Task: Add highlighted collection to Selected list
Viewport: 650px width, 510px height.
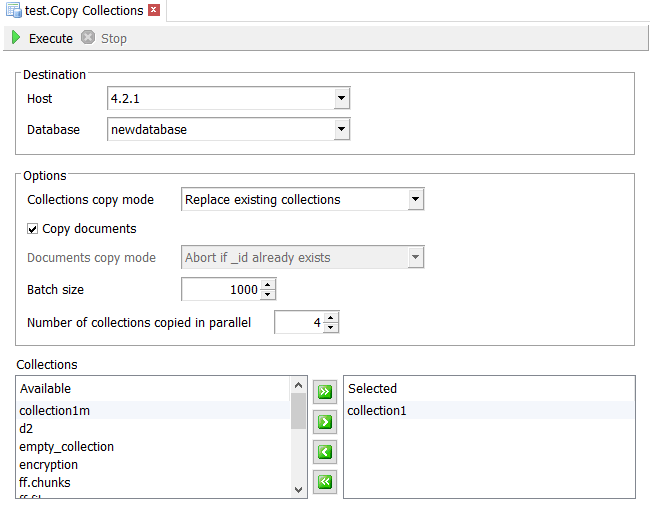Action: coord(324,421)
